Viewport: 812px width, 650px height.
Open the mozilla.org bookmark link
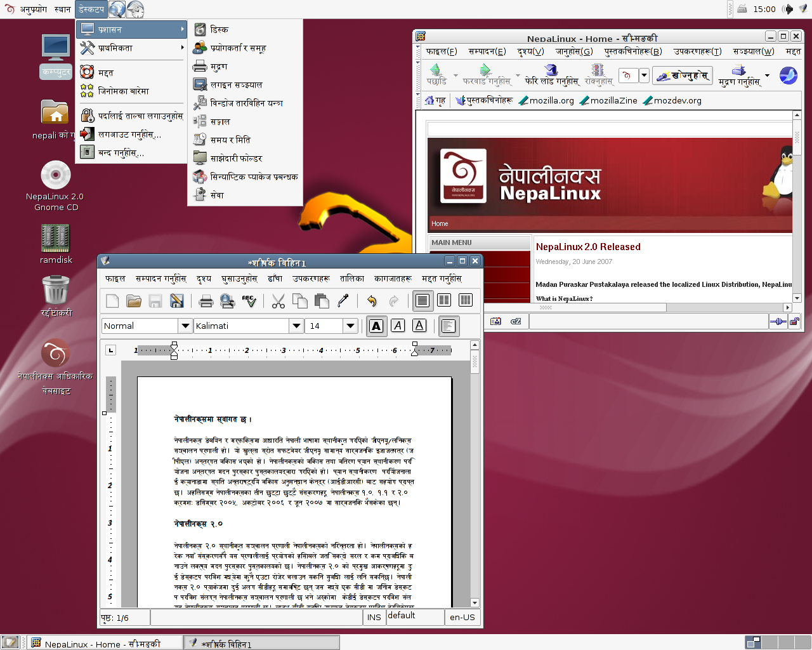point(546,100)
